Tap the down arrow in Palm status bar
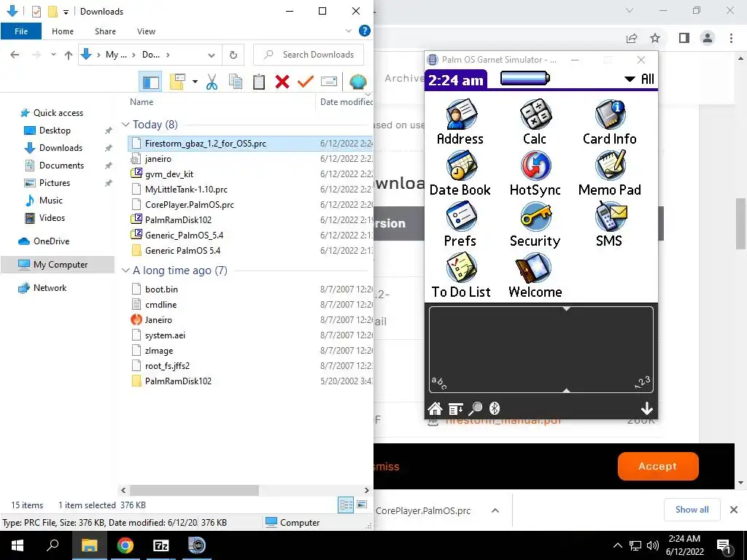This screenshot has height=560, width=747. (646, 408)
